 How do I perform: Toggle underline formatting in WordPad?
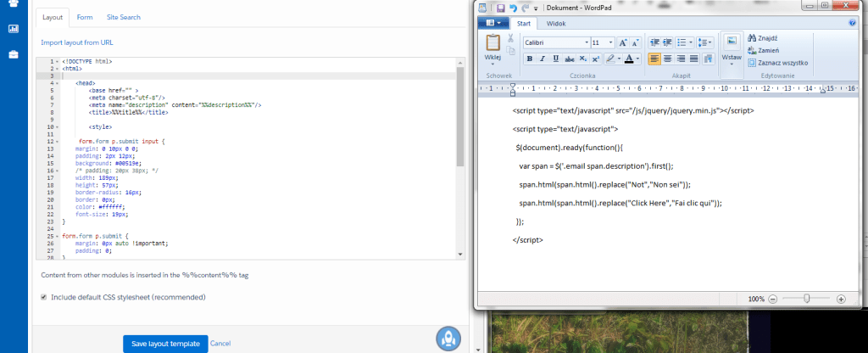pos(556,59)
